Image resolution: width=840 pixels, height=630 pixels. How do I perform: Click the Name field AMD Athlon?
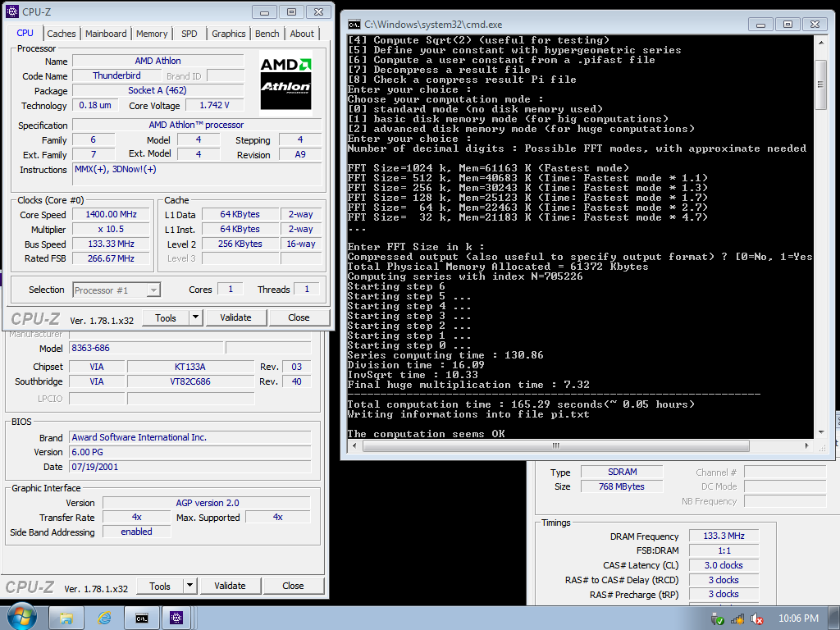click(x=157, y=61)
